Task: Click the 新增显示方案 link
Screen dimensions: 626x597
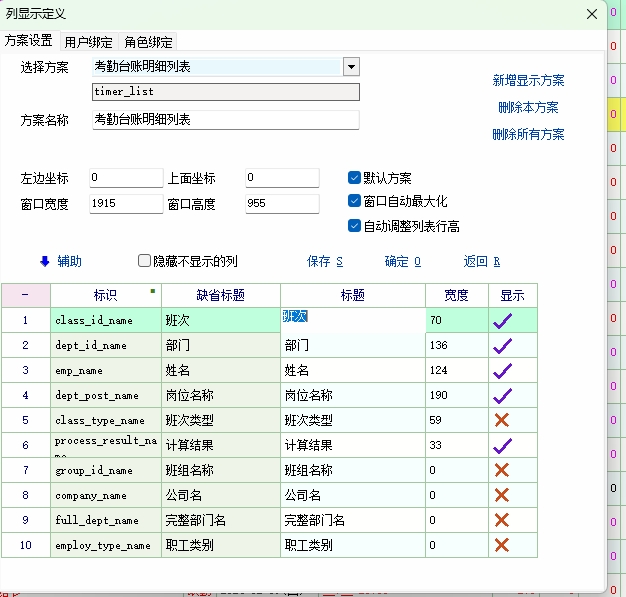Action: tap(528, 80)
